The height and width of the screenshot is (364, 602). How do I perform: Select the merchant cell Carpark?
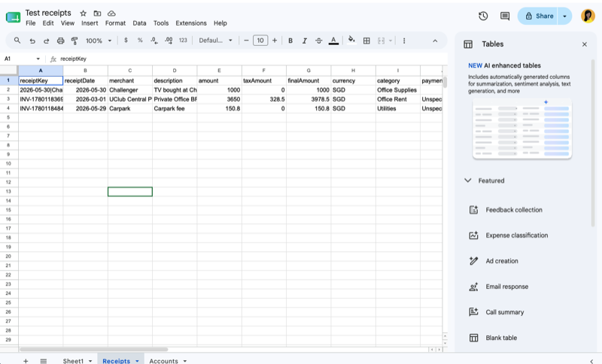click(130, 108)
